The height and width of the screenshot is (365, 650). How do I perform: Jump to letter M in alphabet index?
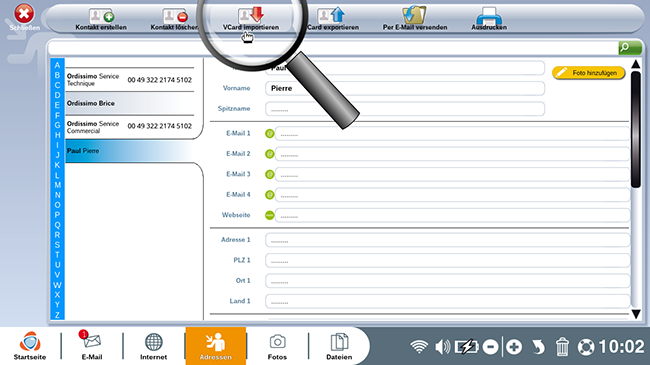(x=57, y=185)
